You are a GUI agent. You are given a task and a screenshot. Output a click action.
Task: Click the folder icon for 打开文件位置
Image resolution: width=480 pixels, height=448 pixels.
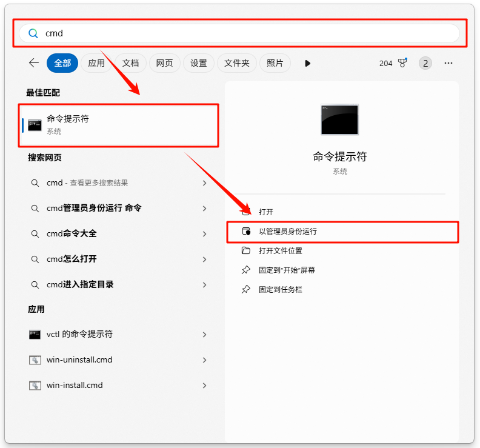[245, 251]
